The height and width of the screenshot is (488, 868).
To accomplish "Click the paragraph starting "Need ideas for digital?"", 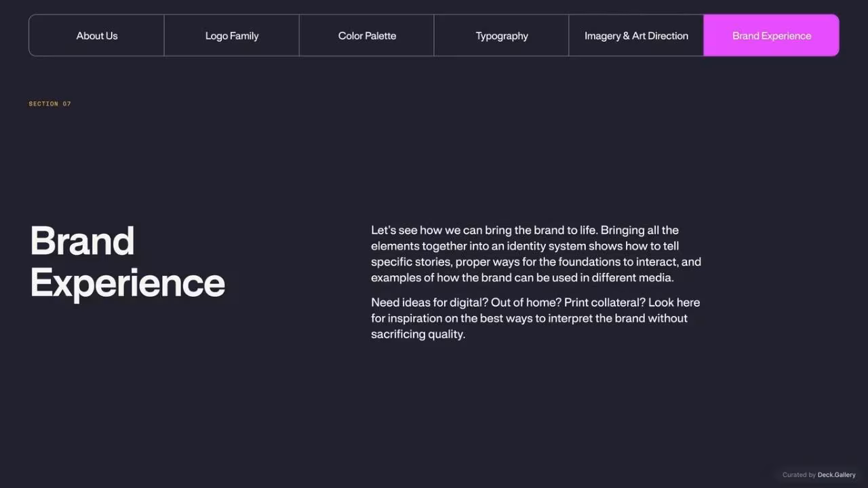I will click(535, 318).
